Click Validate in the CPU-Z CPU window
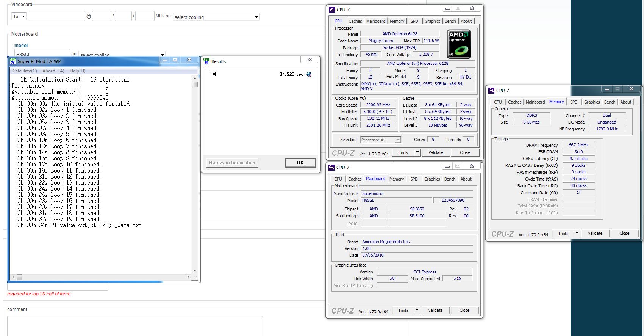644x336 pixels. click(x=436, y=152)
